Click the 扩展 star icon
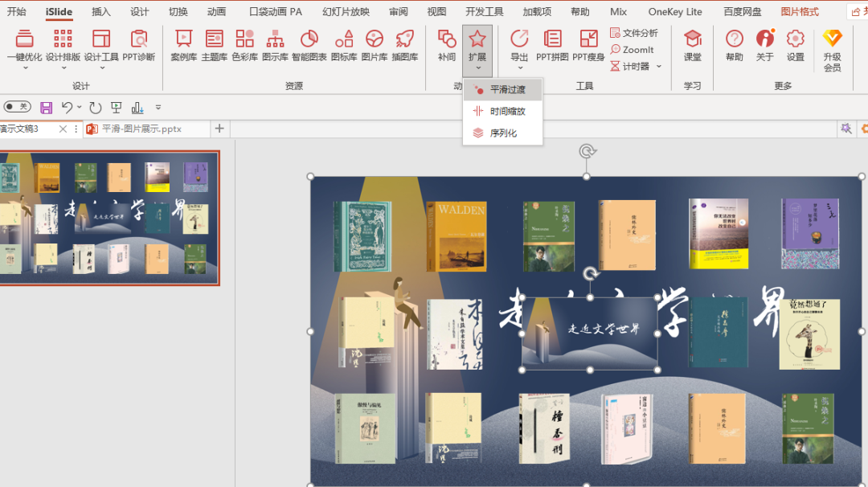The height and width of the screenshot is (487, 868). pos(477,39)
